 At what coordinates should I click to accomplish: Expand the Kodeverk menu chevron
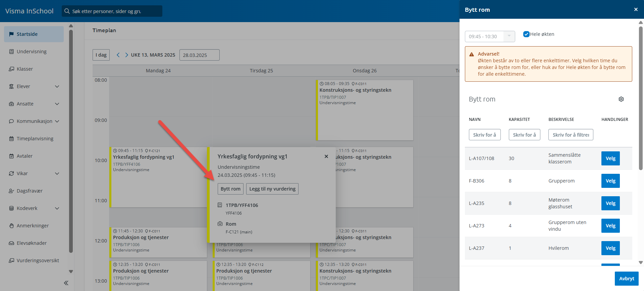[x=57, y=208]
